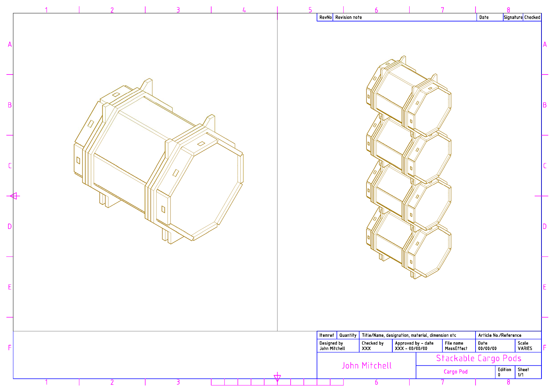
Task: Click the "RevNo" column header
Action: click(x=325, y=17)
